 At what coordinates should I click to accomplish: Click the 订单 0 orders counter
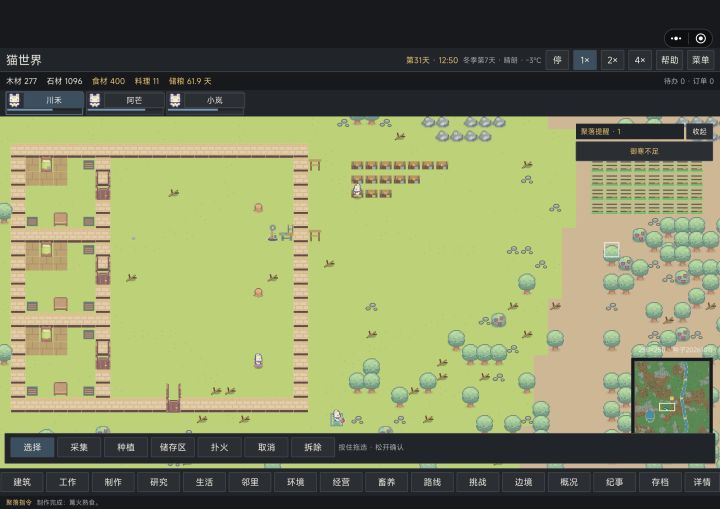point(703,81)
